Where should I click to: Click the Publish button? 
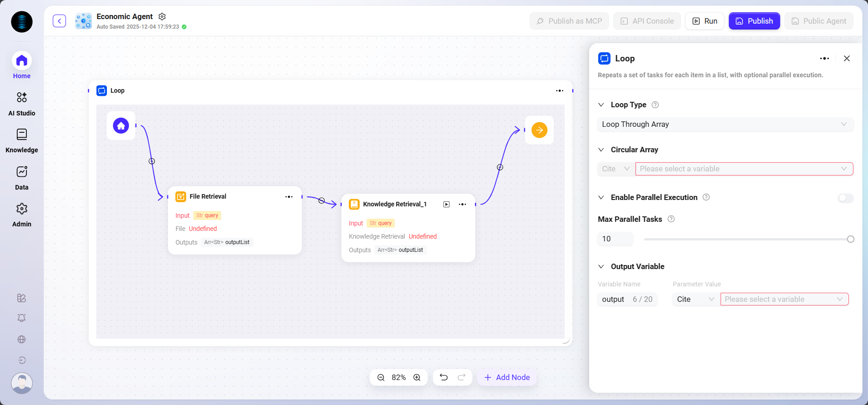(754, 21)
